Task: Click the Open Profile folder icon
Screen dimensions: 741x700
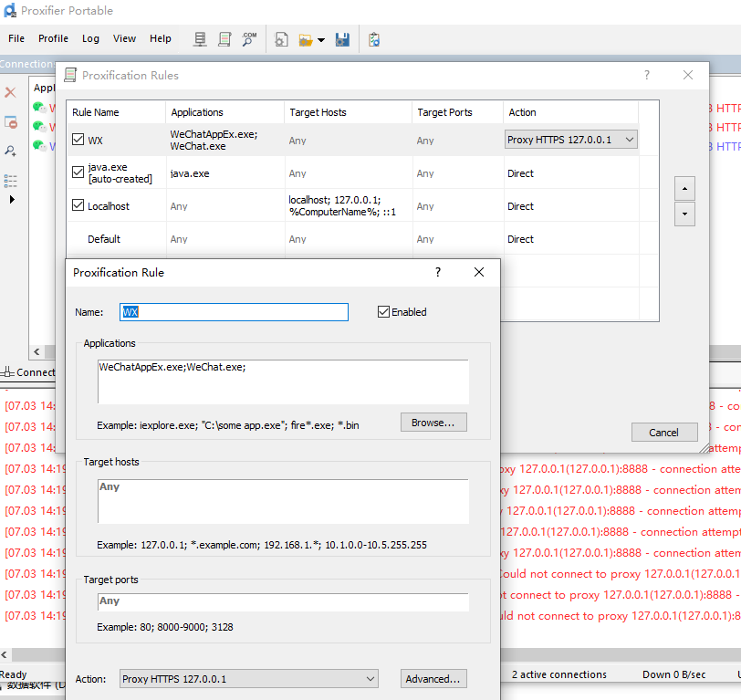Action: click(305, 39)
